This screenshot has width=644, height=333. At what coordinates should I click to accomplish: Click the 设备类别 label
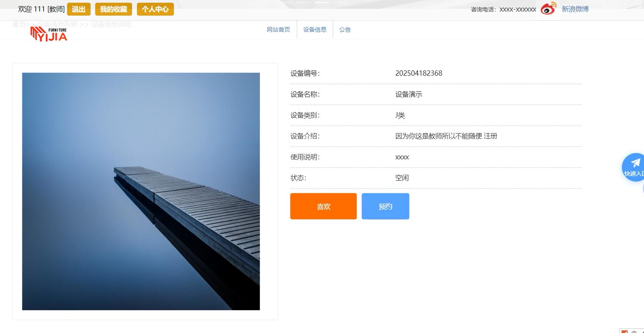coord(305,115)
